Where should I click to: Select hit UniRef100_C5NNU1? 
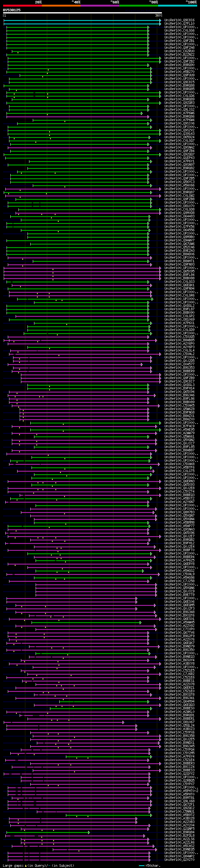coord(179,811)
